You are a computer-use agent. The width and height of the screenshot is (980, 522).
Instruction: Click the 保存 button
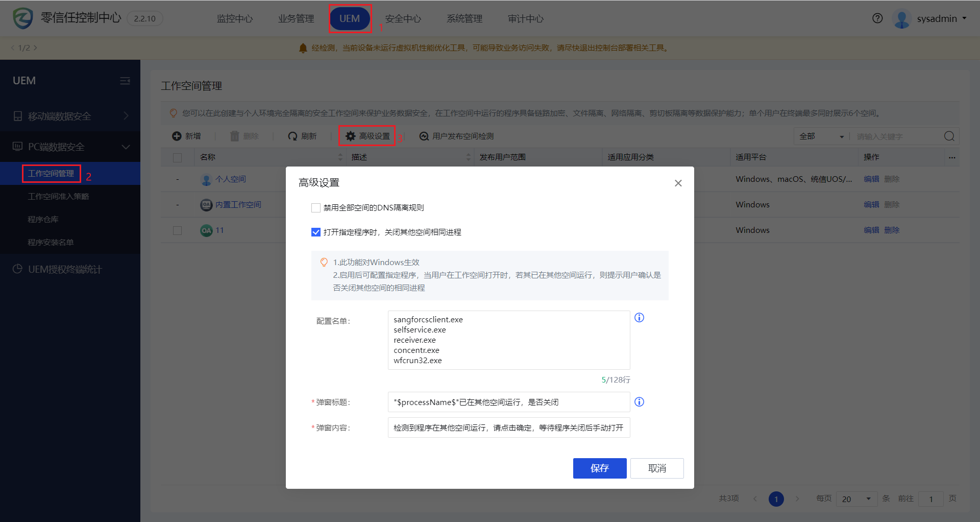[599, 468]
